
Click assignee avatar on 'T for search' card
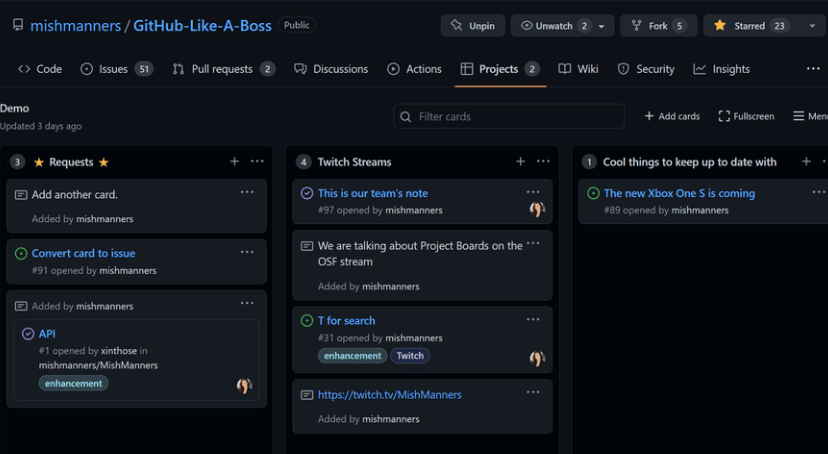coord(537,358)
